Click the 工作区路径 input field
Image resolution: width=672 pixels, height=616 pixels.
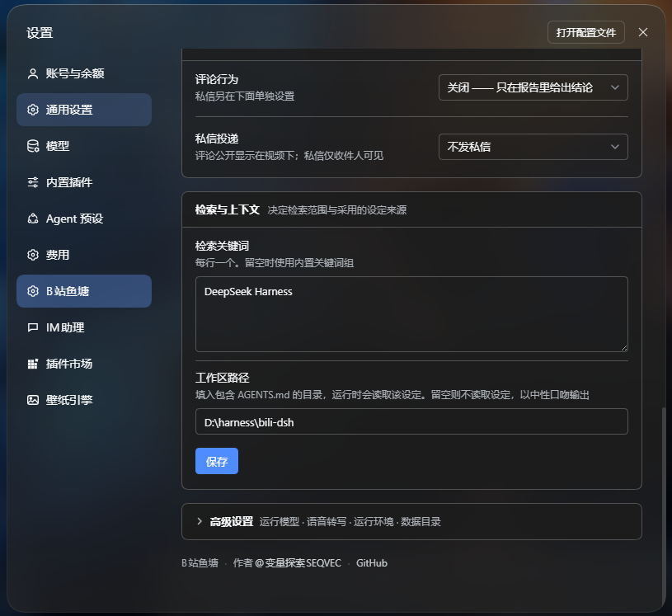[x=411, y=422]
